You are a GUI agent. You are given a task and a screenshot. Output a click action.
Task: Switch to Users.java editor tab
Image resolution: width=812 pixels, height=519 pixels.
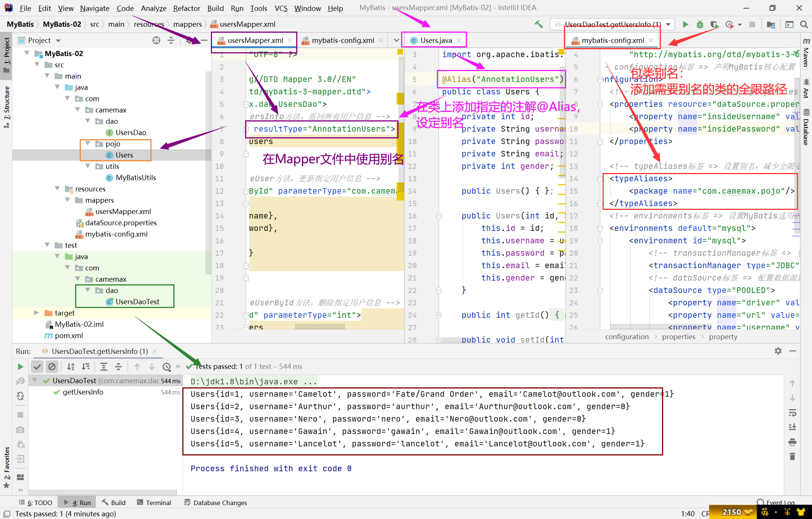pos(436,41)
